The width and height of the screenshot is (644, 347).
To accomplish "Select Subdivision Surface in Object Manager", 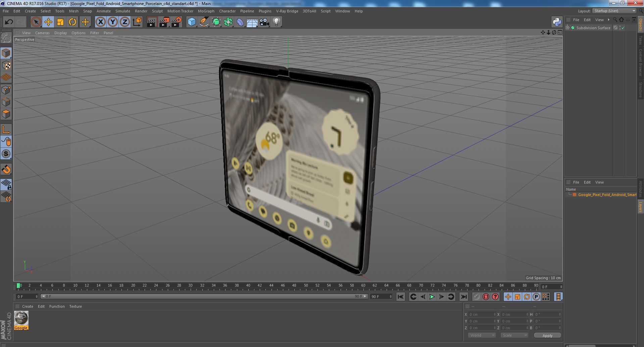I will coord(593,28).
